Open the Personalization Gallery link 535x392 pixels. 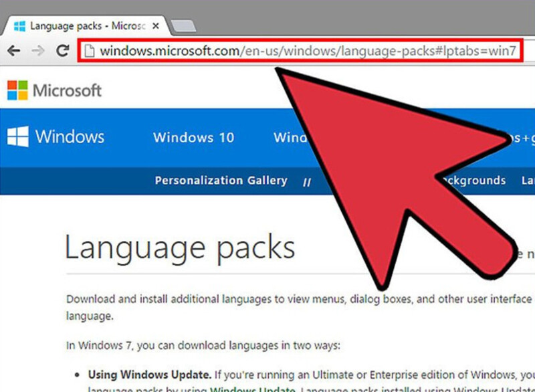(x=221, y=180)
